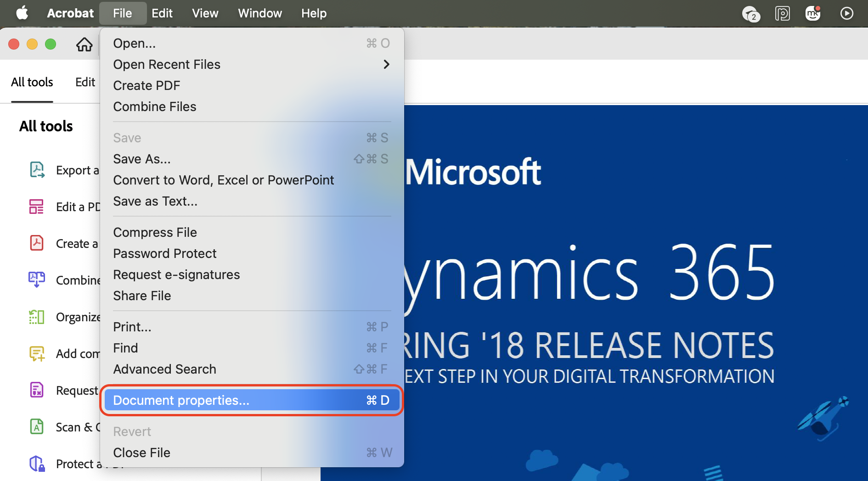Click the Home icon in the toolbar

84,44
